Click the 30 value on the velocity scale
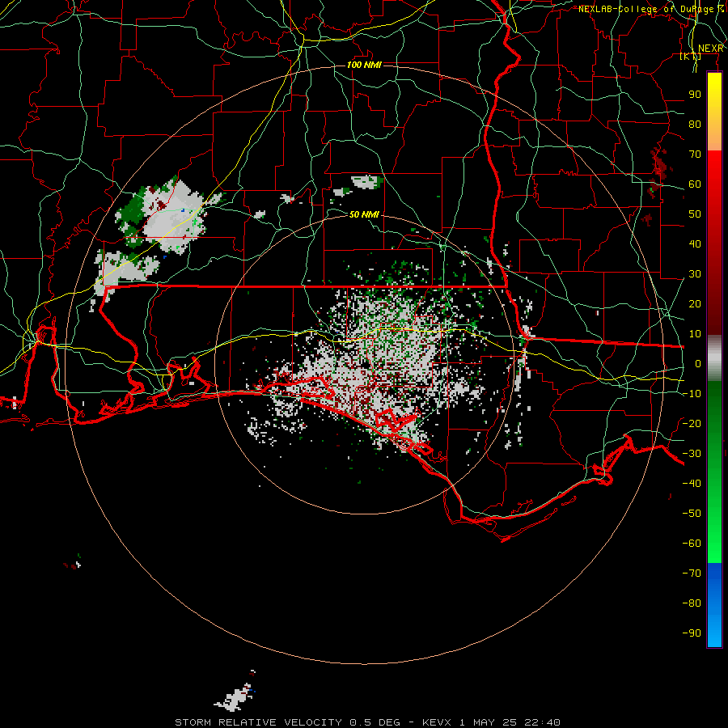This screenshot has height=728, width=728. click(x=695, y=274)
